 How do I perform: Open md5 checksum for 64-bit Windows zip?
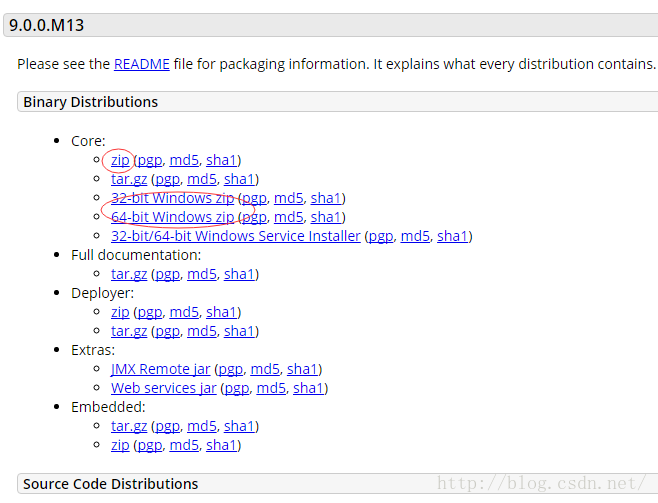point(288,217)
